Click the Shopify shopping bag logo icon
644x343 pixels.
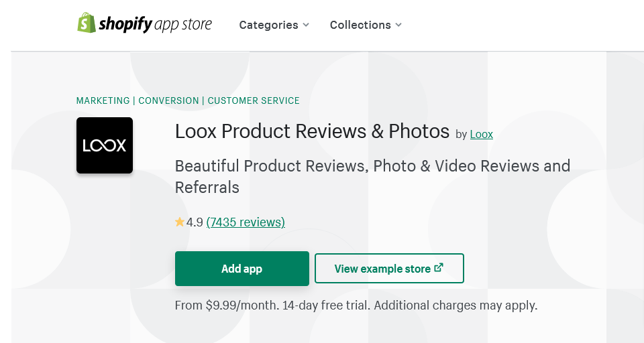(86, 23)
